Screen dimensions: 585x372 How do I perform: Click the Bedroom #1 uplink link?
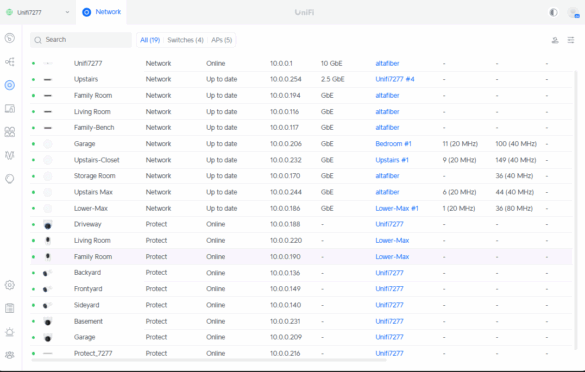click(393, 144)
